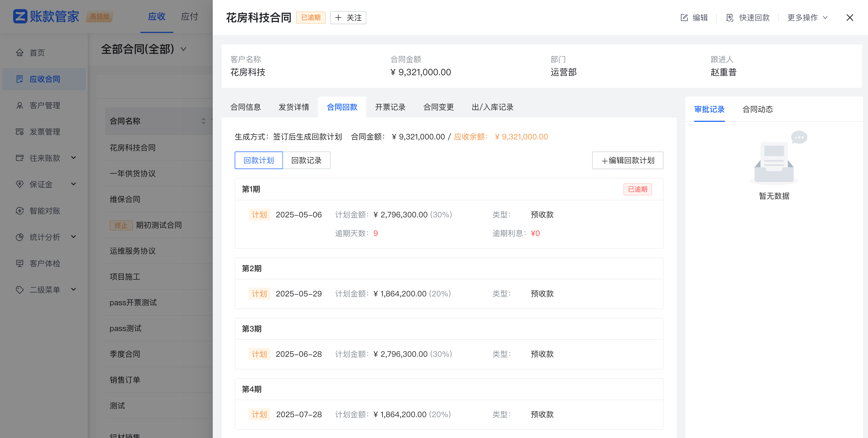The image size is (868, 438).
Task: Open the 客户体检 sidebar icon
Action: [x=19, y=263]
